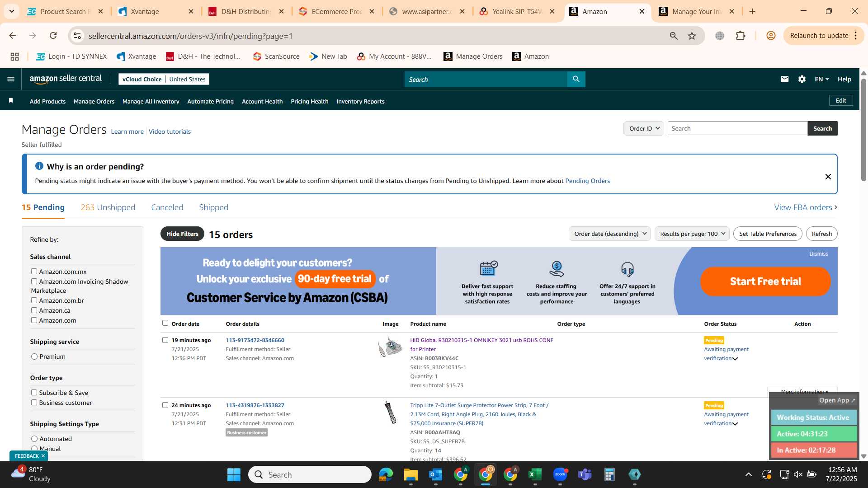The height and width of the screenshot is (488, 868).
Task: Switch to the Canceled tab
Action: pos(167,207)
